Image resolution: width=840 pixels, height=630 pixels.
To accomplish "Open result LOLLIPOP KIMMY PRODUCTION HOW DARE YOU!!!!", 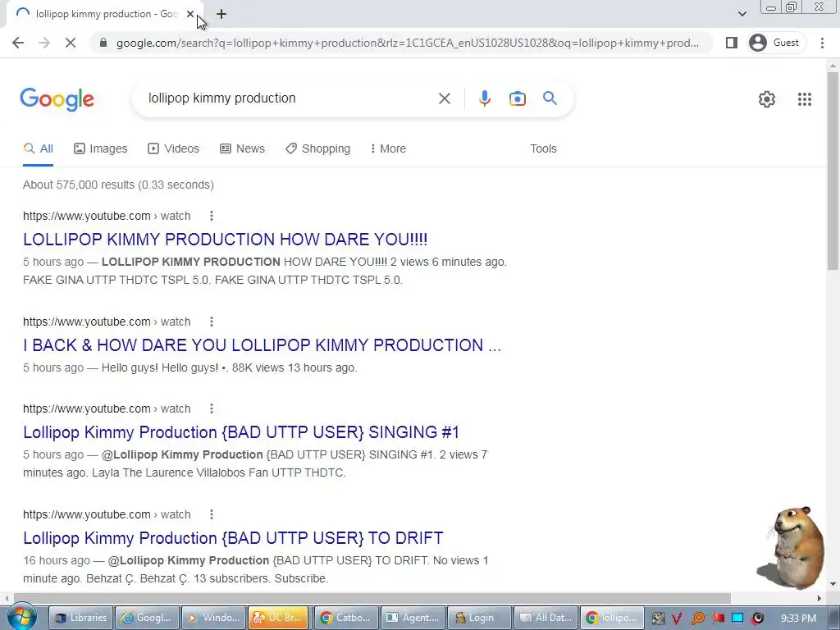I will coord(225,239).
